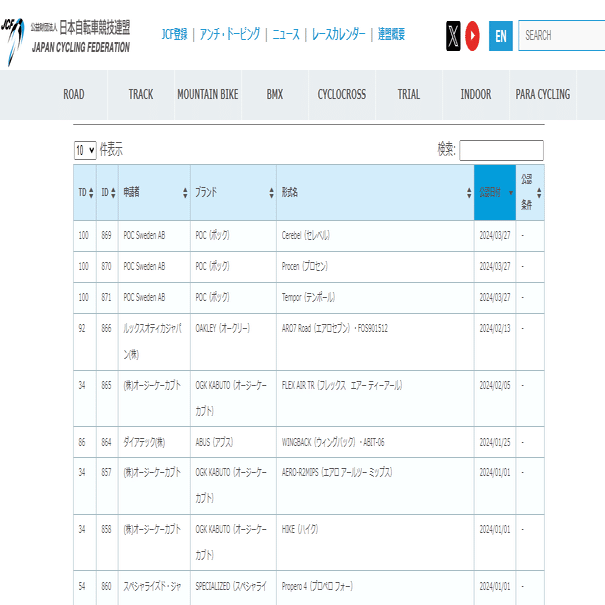Sort table by ブランド column
Viewport: 605px width, 605px height.
coord(233,193)
